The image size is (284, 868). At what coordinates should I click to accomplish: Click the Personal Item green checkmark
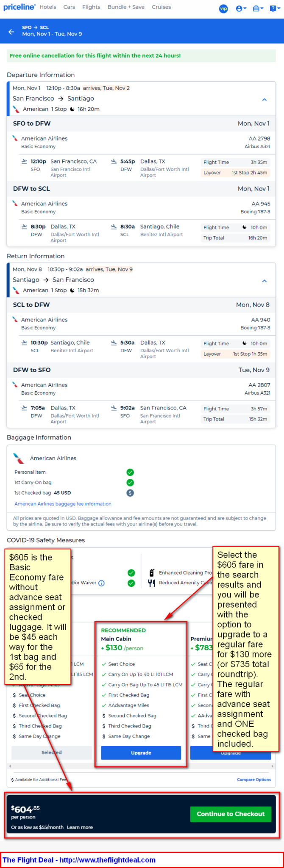tap(130, 472)
